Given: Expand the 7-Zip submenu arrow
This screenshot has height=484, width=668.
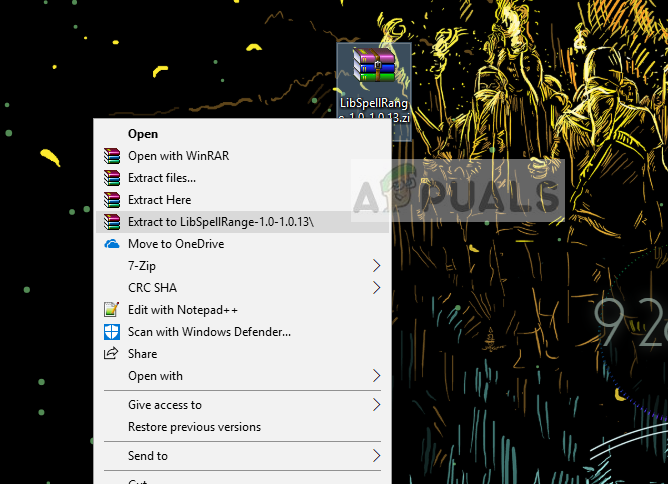Looking at the screenshot, I should (x=376, y=266).
